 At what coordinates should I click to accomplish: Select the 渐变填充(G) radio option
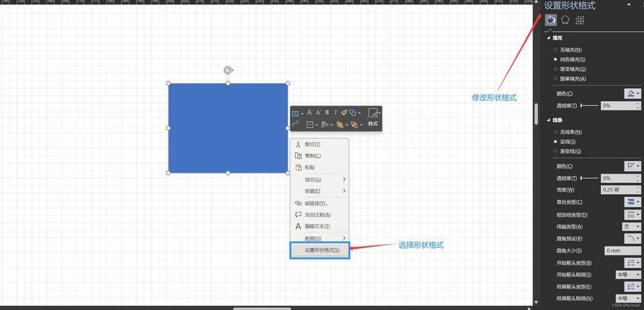(x=555, y=69)
